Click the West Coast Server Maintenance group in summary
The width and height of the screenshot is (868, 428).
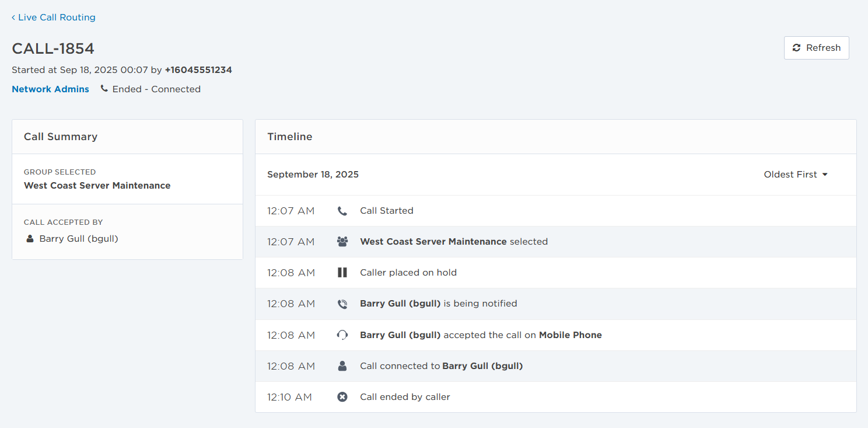[97, 186]
